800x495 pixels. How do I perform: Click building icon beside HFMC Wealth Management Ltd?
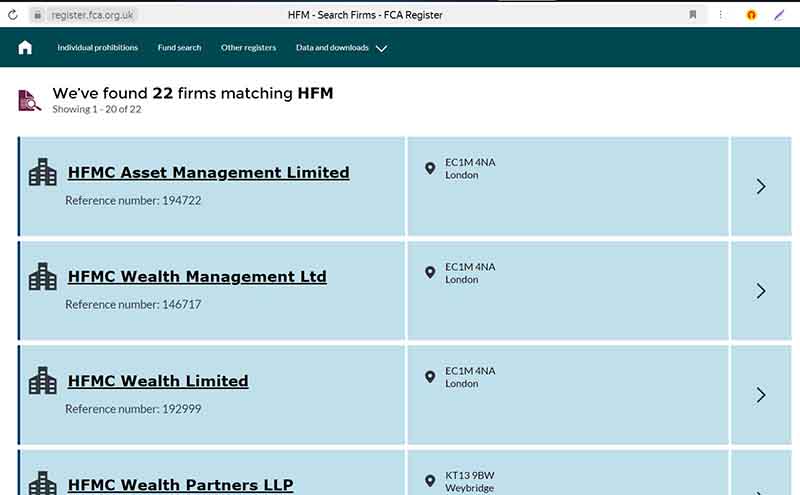[x=43, y=276]
